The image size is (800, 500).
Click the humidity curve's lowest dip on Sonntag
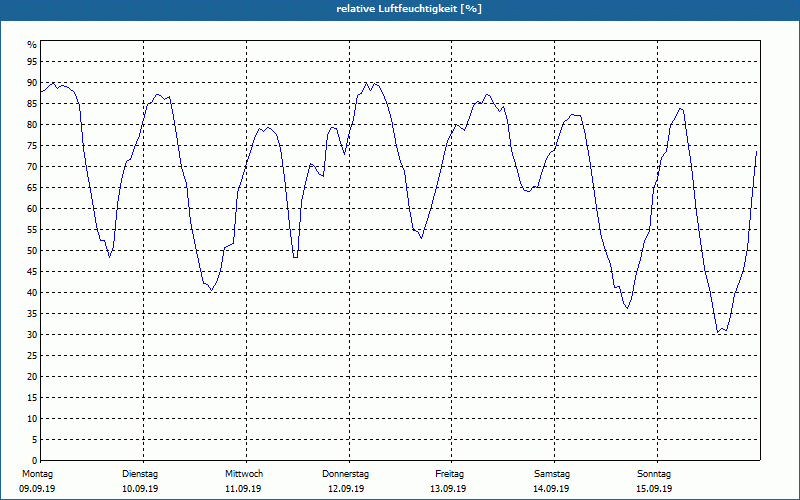tap(718, 332)
